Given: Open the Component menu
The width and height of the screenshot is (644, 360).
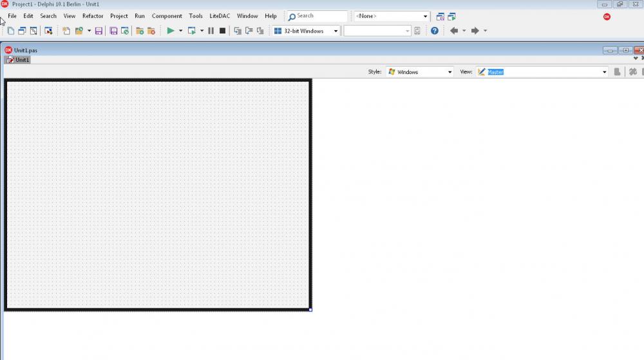Looking at the screenshot, I should point(167,16).
